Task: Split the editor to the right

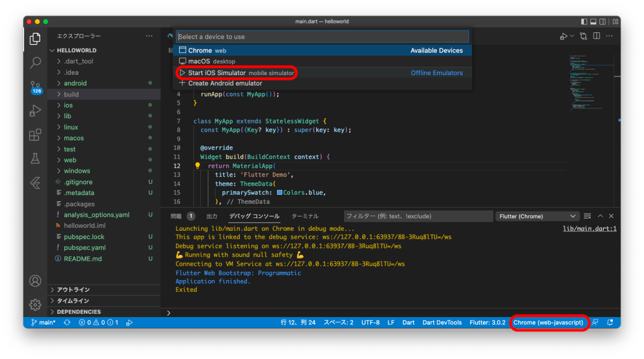Action: point(597,36)
